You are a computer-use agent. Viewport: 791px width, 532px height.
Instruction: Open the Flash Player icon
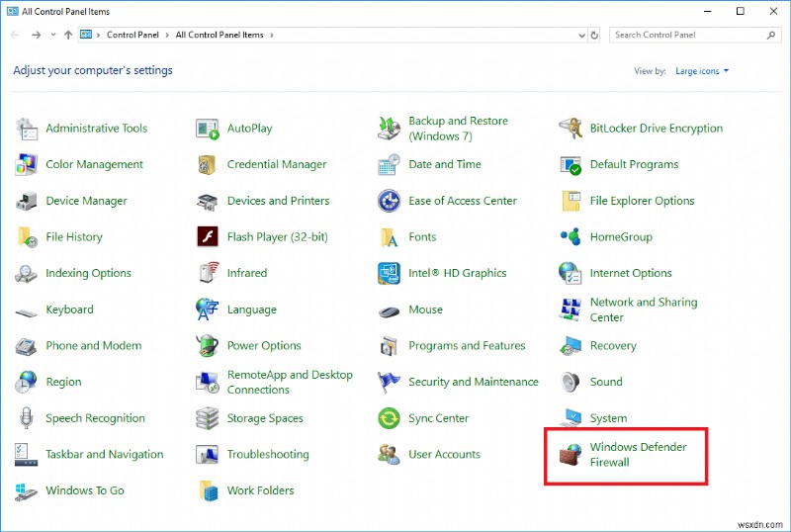click(x=208, y=236)
